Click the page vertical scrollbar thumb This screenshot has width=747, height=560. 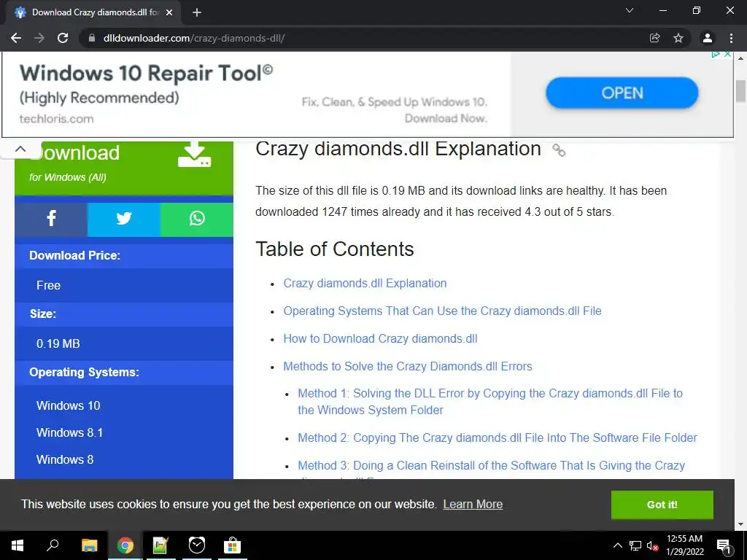pyautogui.click(x=740, y=91)
